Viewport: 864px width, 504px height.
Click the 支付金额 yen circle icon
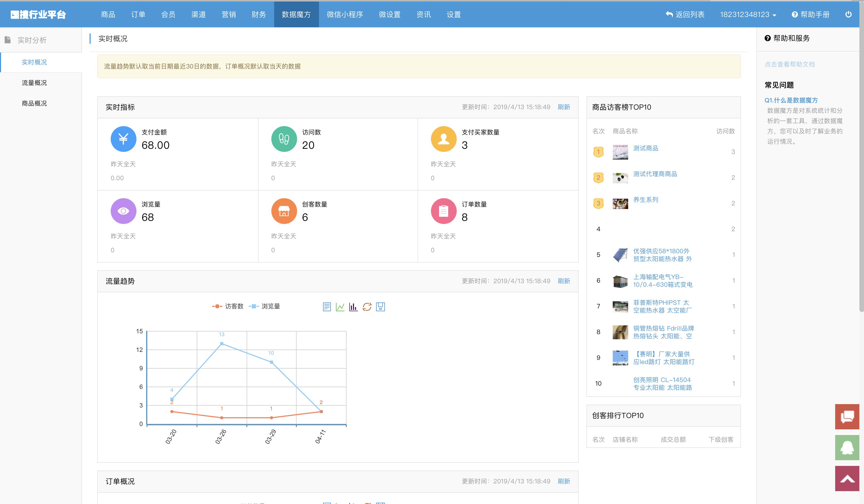click(x=123, y=139)
